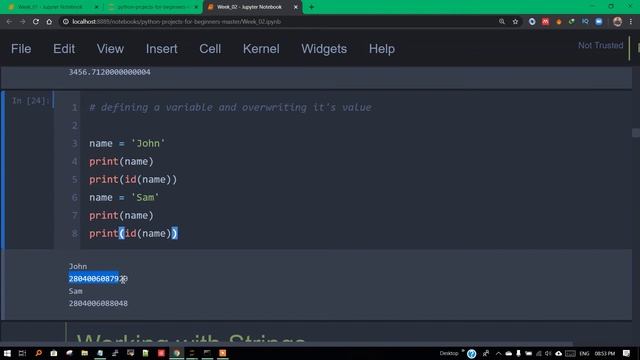Open the Windows notification center

[627, 353]
